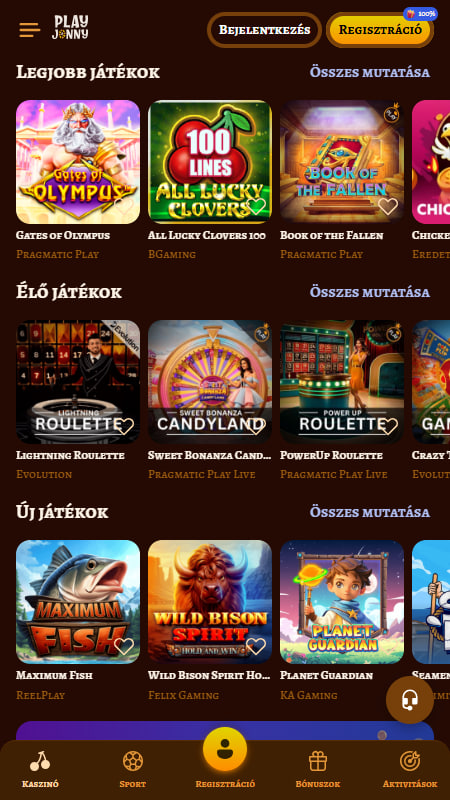Image resolution: width=450 pixels, height=800 pixels.
Task: Tap the center Regisztráció profile icon
Action: pos(225,749)
